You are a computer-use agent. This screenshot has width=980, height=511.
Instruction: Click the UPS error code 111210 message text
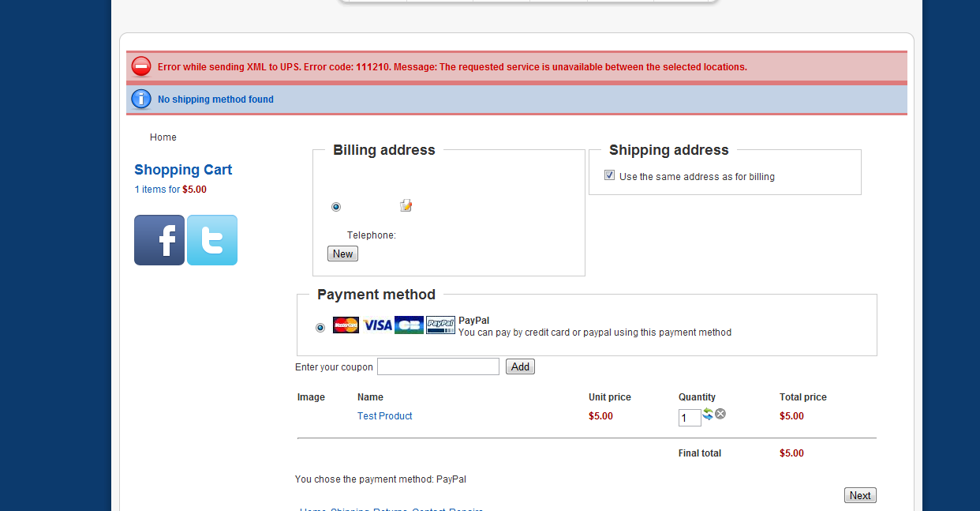tap(452, 67)
